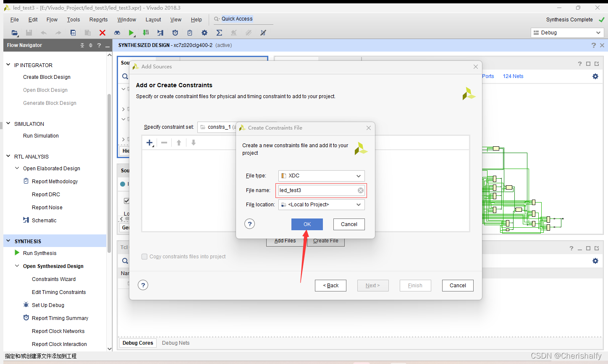Click Move Up arrow in constraints list

click(x=179, y=143)
